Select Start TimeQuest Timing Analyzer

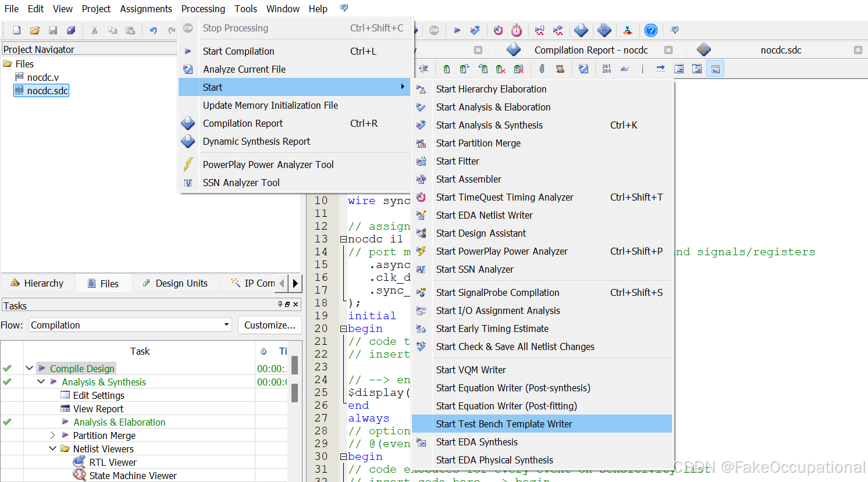542,197
